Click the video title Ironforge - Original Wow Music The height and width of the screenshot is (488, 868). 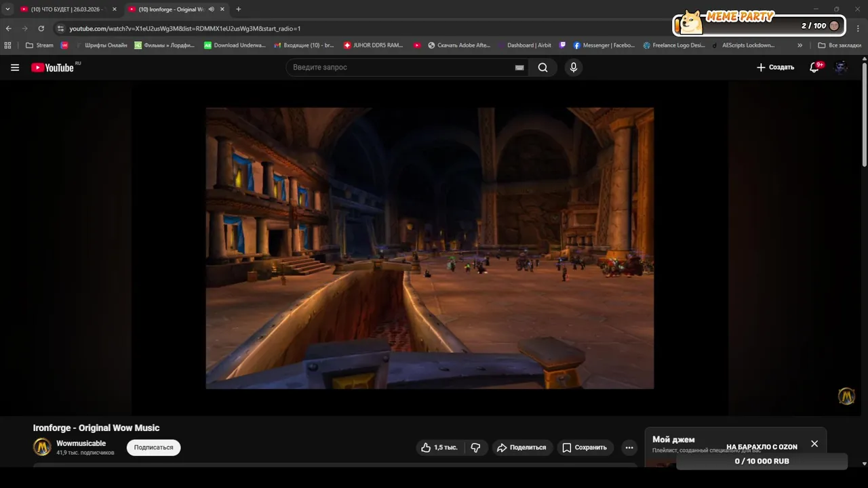pyautogui.click(x=96, y=428)
